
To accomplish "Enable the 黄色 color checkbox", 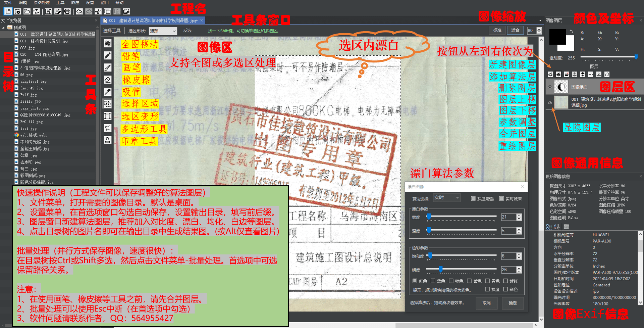I will coord(469,281).
